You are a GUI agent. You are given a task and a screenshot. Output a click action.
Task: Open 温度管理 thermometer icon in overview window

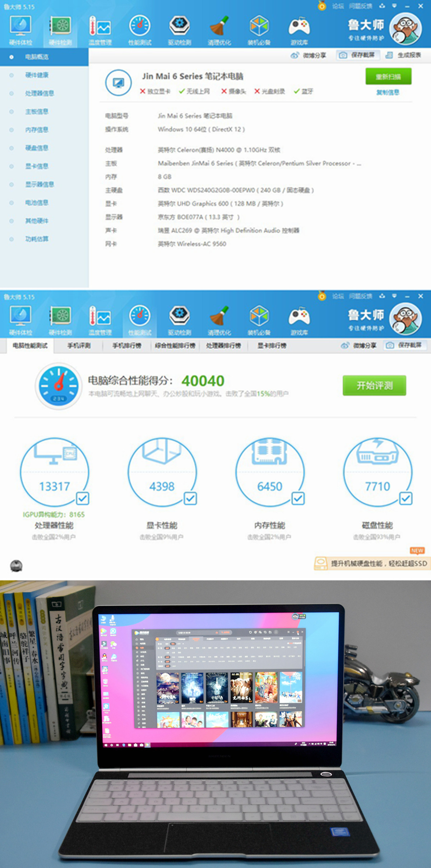pyautogui.click(x=100, y=31)
